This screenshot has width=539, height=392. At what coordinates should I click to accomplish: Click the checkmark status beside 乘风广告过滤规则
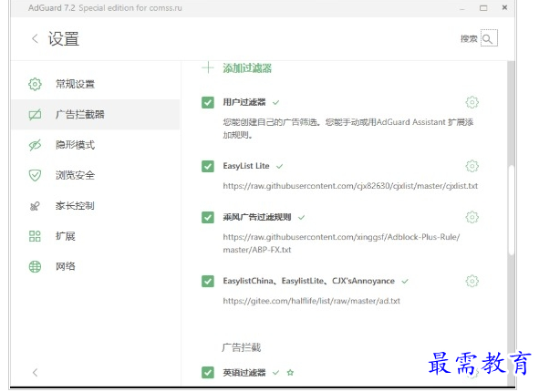(302, 218)
